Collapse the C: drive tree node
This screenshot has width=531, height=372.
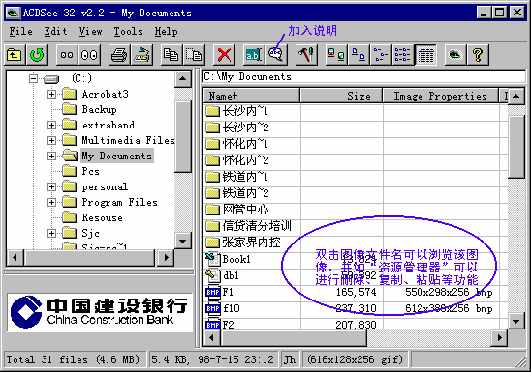click(33, 79)
